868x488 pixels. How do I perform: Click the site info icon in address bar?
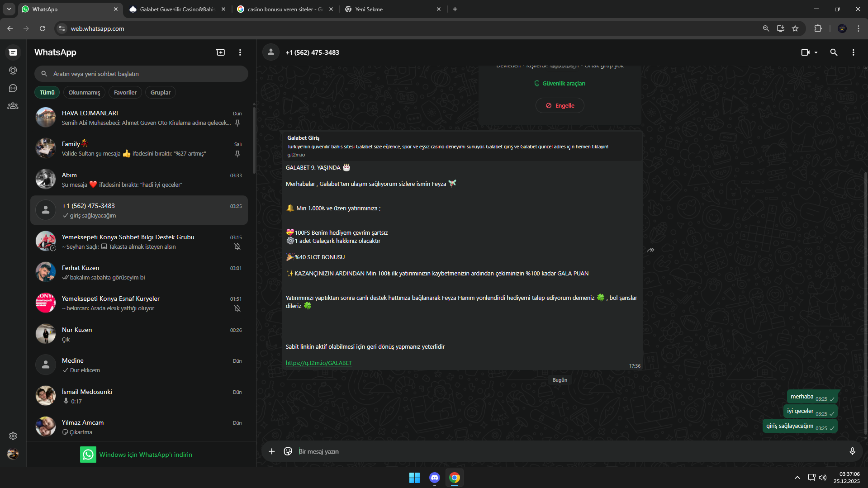[62, 28]
